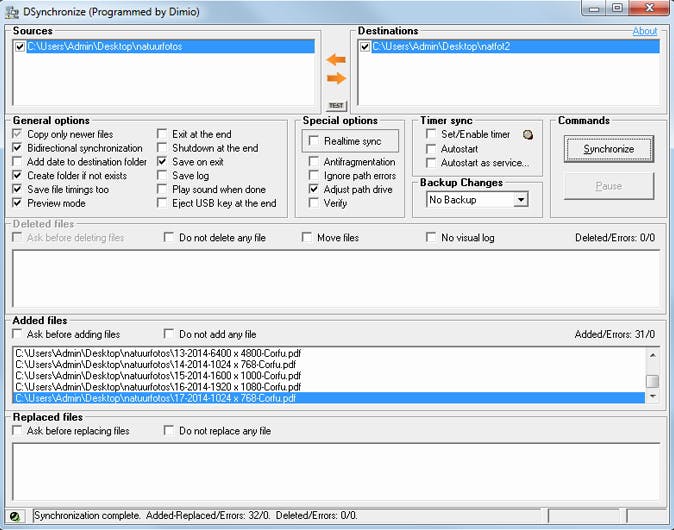Click Added files list scroll down arrow
This screenshot has height=530, width=674.
coord(653,396)
